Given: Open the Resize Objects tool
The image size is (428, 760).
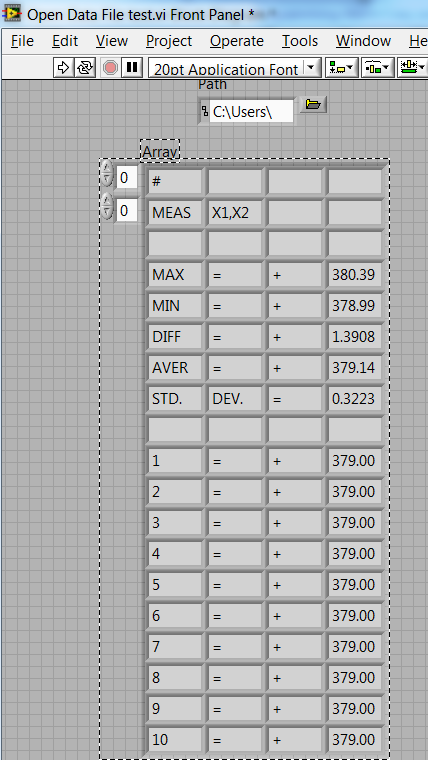Looking at the screenshot, I should [412, 68].
